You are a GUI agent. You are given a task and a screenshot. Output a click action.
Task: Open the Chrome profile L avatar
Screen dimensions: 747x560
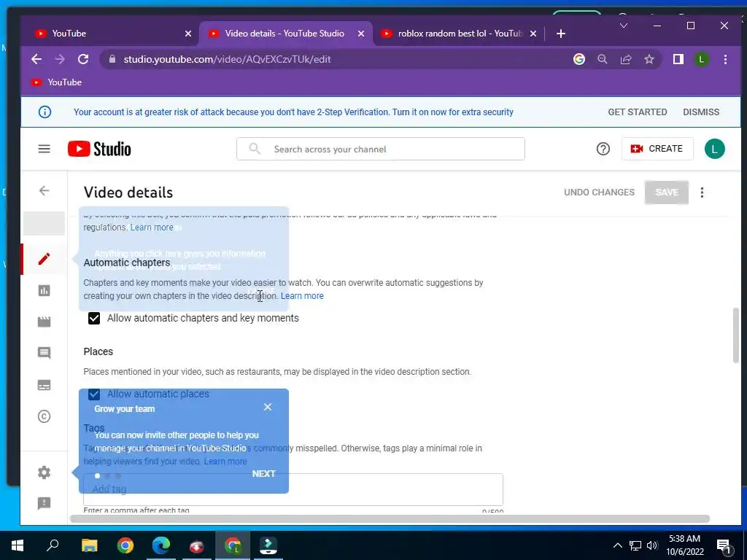[701, 59]
